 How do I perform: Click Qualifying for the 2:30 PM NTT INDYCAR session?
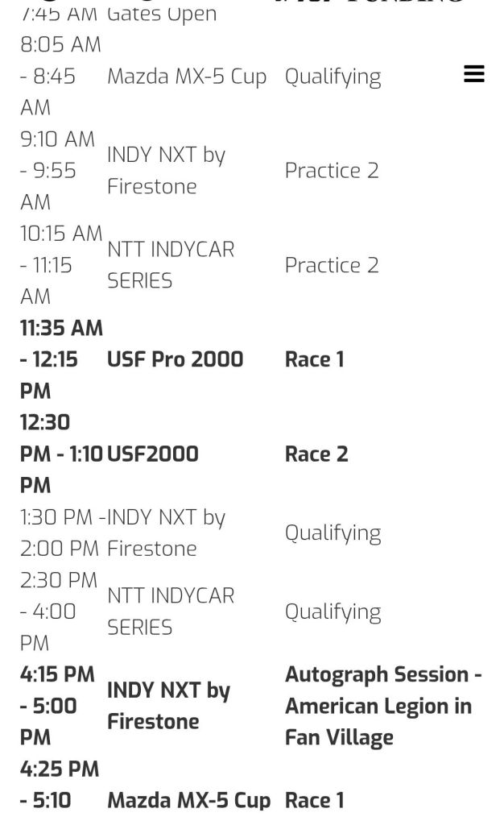[x=333, y=611]
